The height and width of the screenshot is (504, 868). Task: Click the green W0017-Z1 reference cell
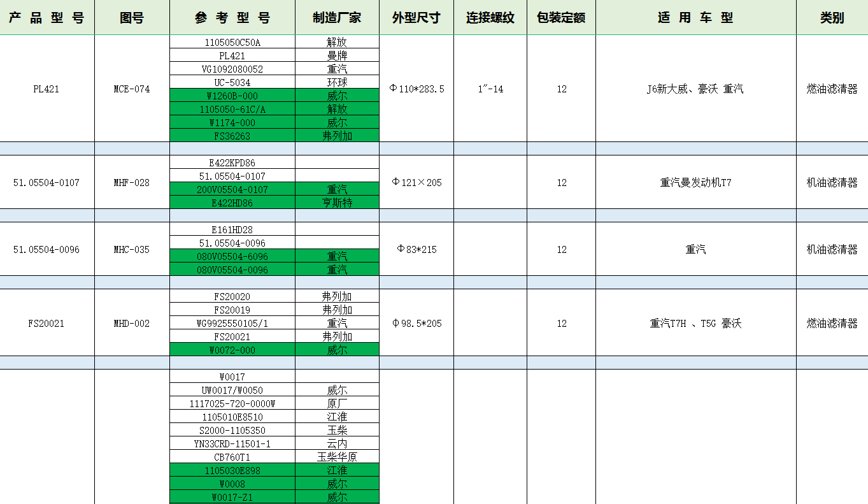232,497
